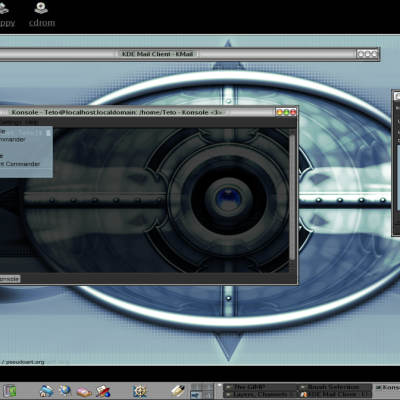
Task: Launch the globe web browser icon
Action: pos(65,391)
